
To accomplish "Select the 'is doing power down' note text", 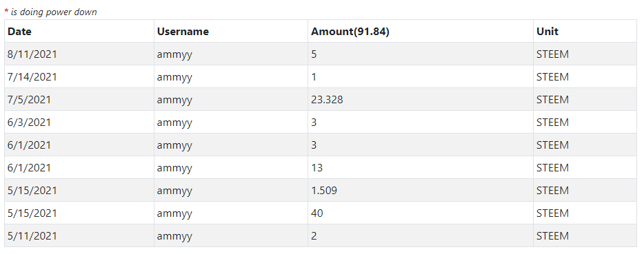I will 54,12.
